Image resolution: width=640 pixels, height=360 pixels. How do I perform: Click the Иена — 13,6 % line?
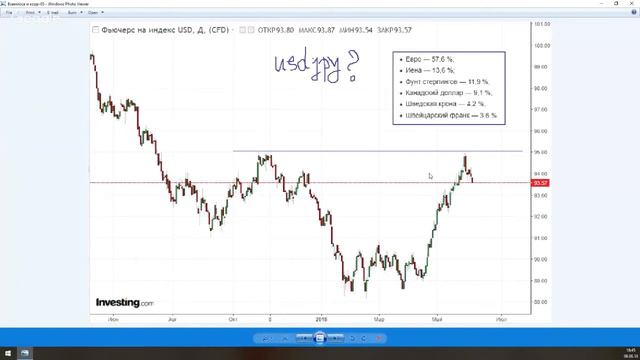430,70
